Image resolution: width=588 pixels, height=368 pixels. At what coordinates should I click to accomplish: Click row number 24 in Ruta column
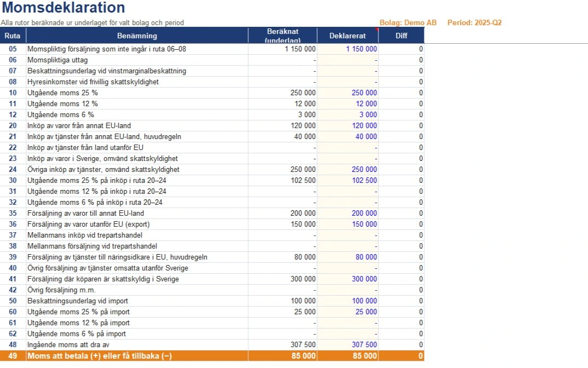click(13, 169)
